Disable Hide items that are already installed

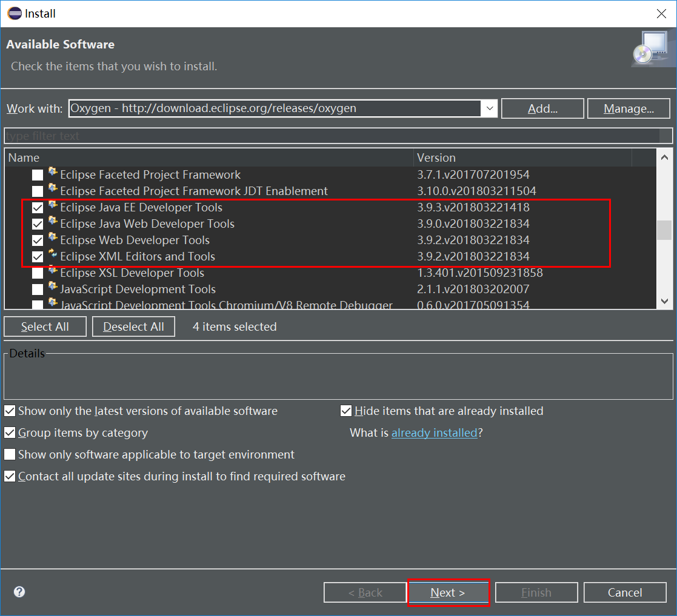point(345,411)
